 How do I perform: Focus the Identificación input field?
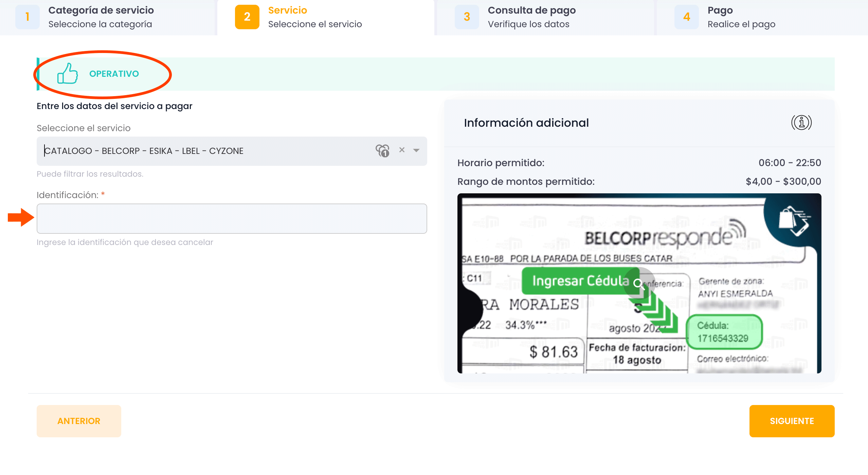[x=232, y=218]
